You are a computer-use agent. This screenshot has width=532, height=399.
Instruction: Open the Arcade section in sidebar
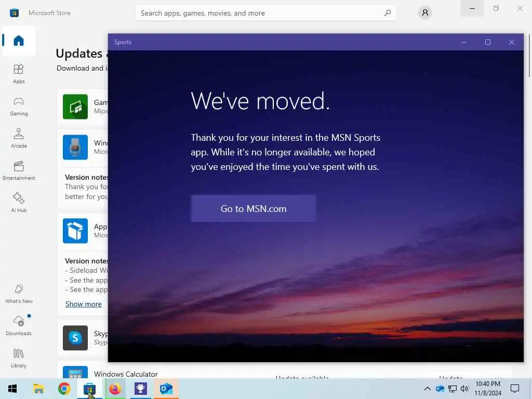click(19, 138)
